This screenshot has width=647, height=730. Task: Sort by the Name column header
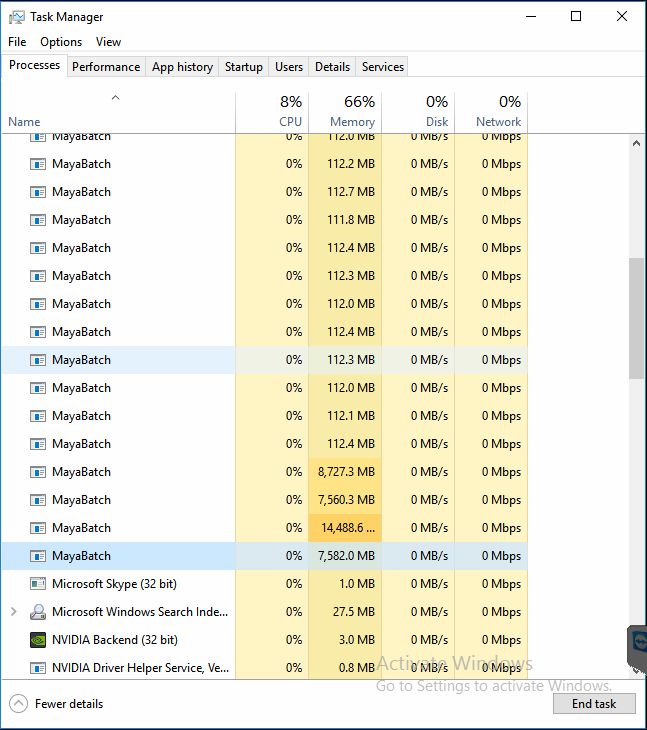click(x=118, y=112)
